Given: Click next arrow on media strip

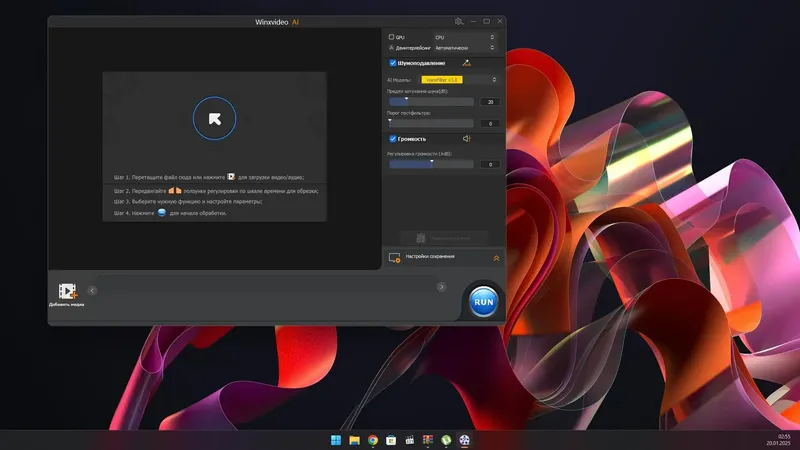Looking at the screenshot, I should pyautogui.click(x=441, y=287).
